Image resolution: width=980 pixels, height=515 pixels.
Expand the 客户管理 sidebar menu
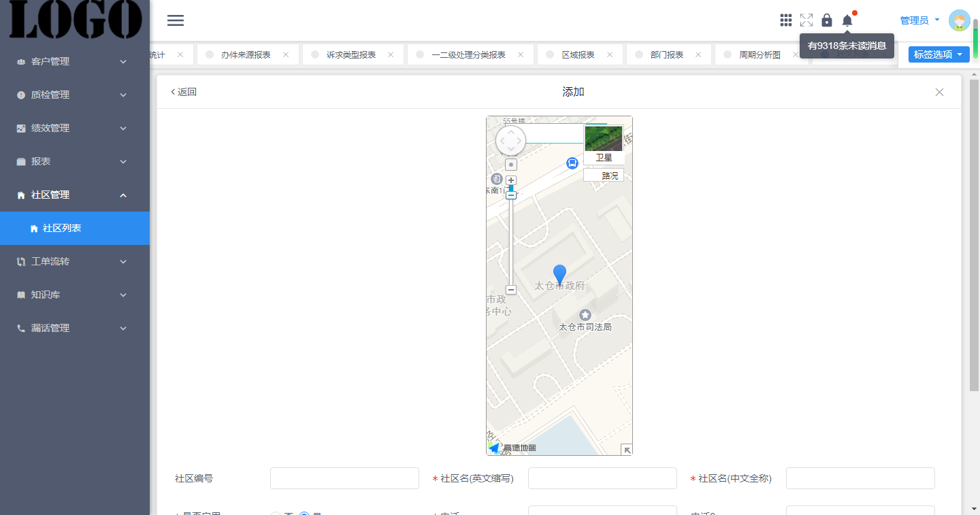75,61
